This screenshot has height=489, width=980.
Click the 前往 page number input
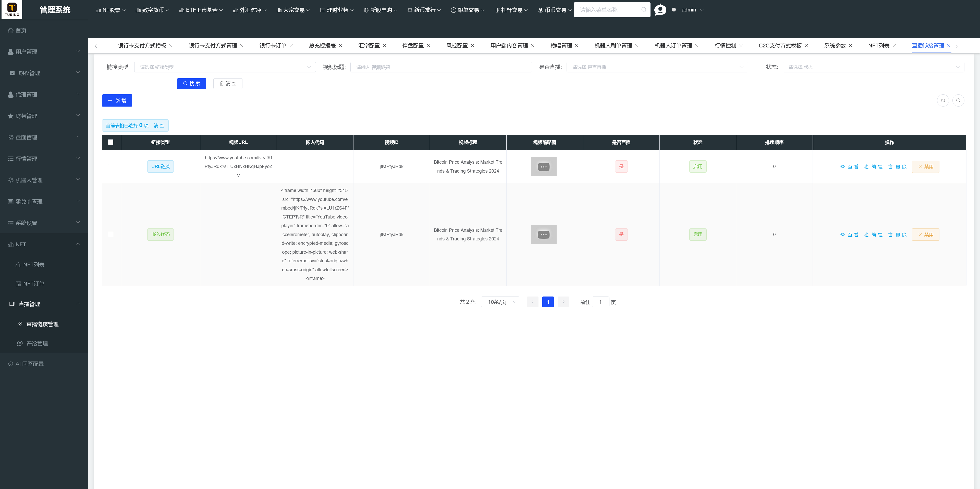pyautogui.click(x=600, y=302)
